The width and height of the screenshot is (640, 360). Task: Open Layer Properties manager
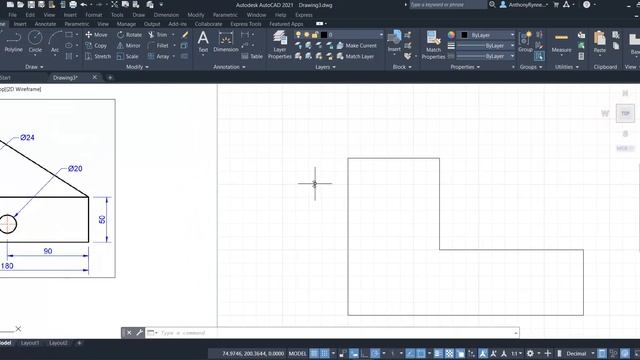pos(280,44)
